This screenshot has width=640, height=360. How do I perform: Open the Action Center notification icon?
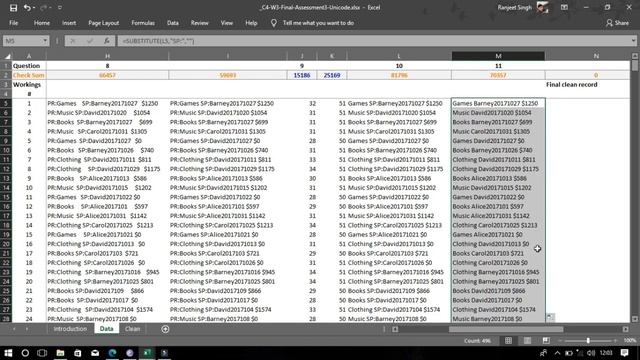coord(624,353)
